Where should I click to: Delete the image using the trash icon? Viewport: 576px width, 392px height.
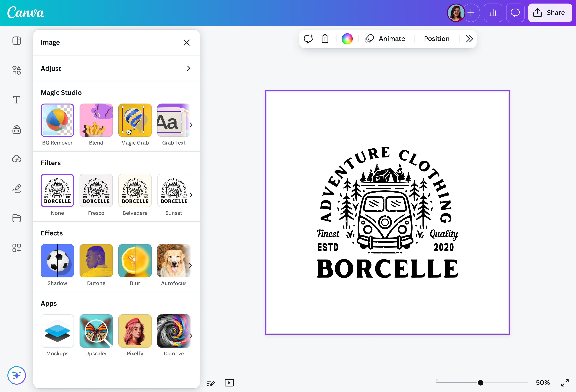(325, 39)
